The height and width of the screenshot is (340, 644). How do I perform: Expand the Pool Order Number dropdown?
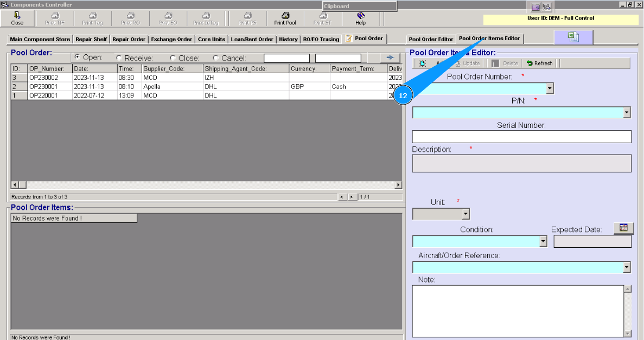550,88
